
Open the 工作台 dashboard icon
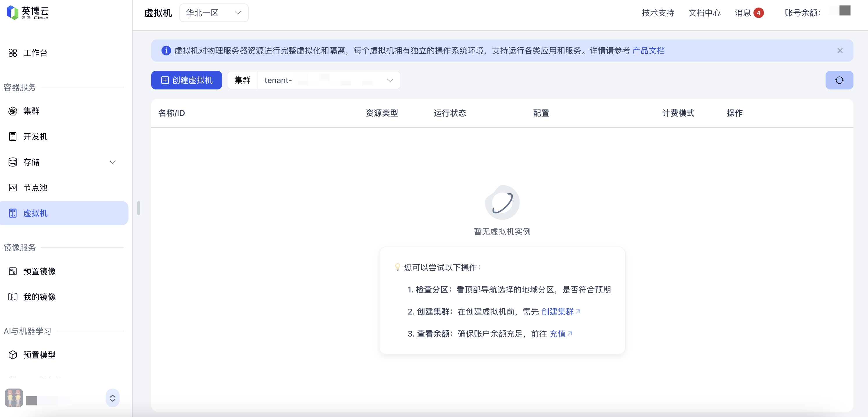[13, 53]
